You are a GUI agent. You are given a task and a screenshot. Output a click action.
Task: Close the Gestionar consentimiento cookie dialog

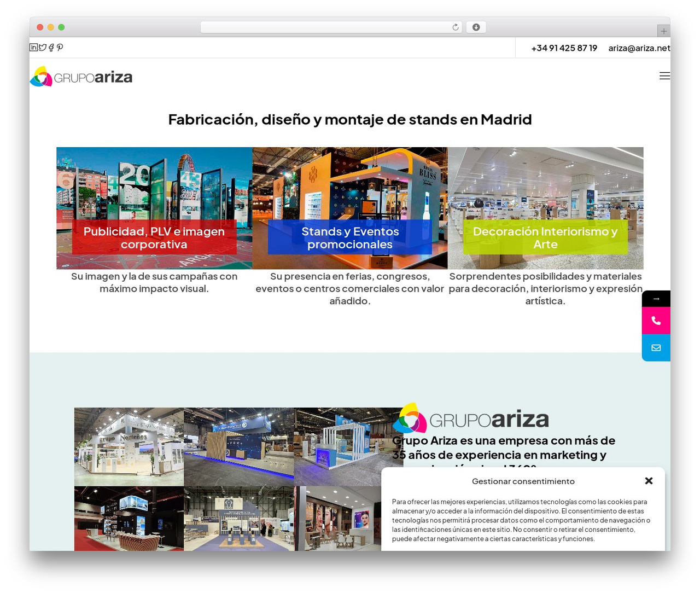(649, 481)
